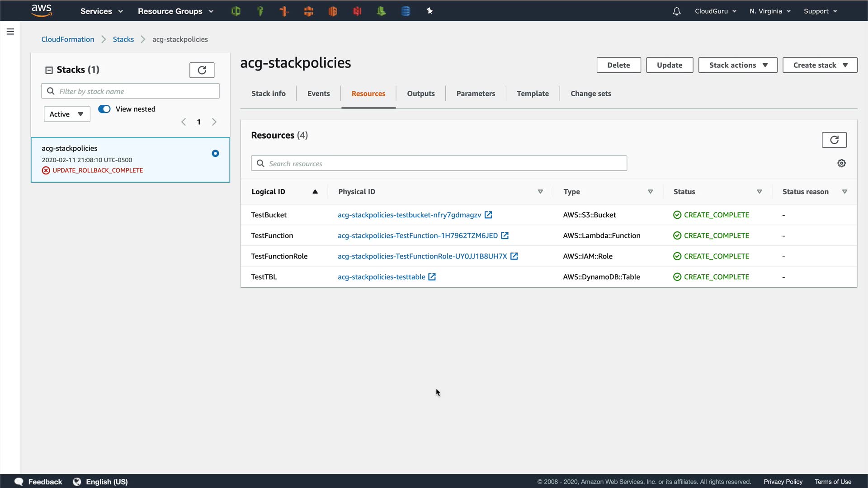Open TestBucket external link icon

488,215
